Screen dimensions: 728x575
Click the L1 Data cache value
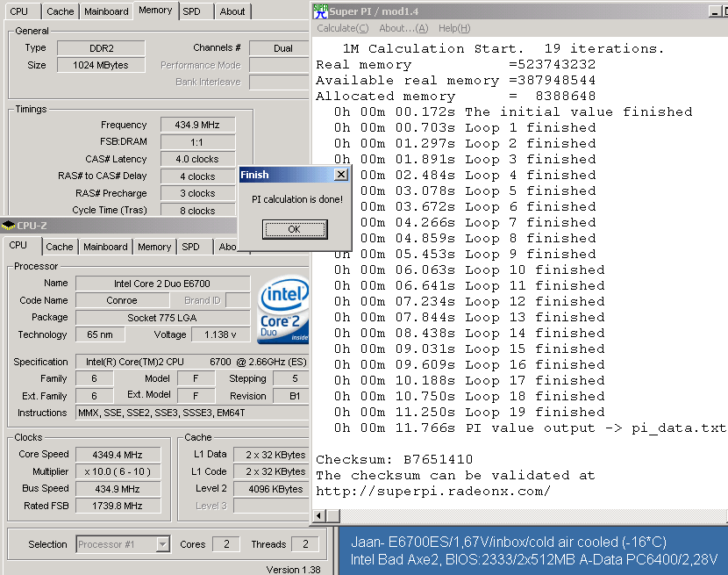[x=272, y=455]
